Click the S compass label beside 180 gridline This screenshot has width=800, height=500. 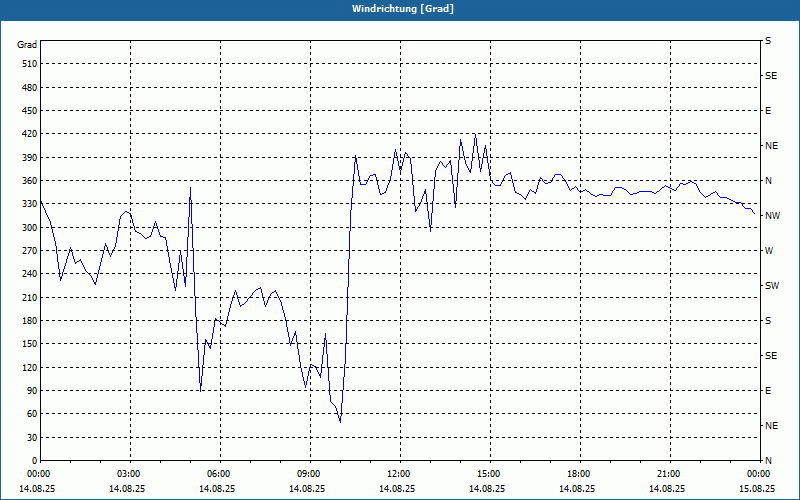(x=768, y=321)
